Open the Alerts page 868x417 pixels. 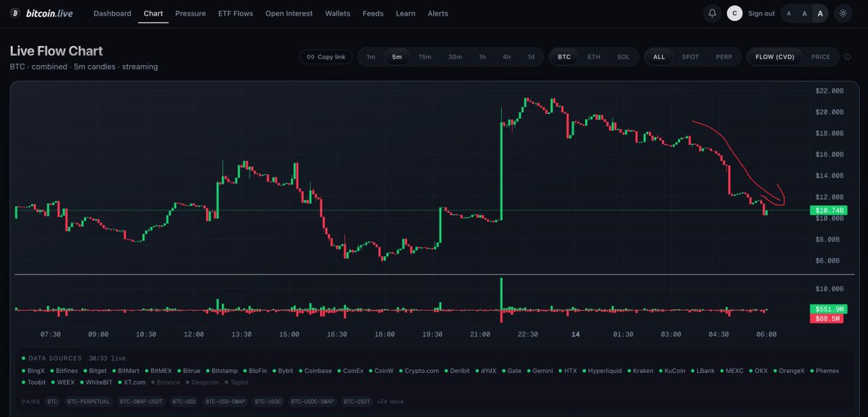[x=438, y=13]
